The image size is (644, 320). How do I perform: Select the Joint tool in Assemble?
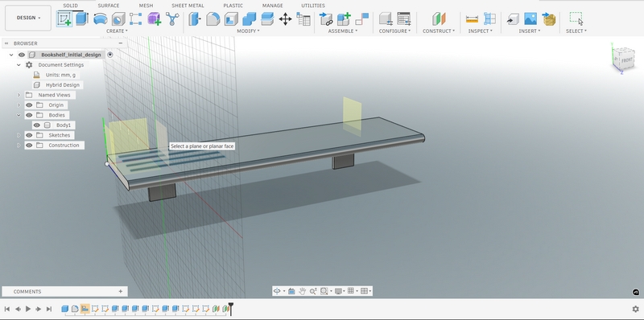361,18
